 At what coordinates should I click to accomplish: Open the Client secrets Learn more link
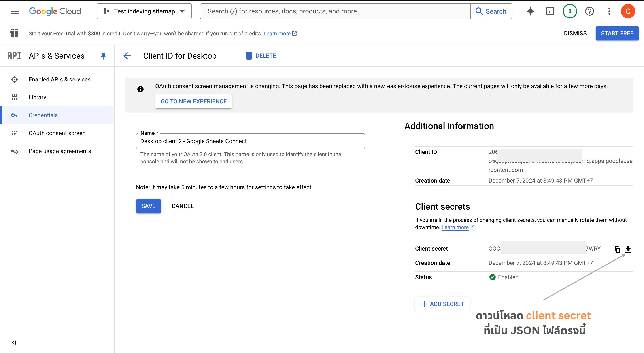click(x=455, y=227)
